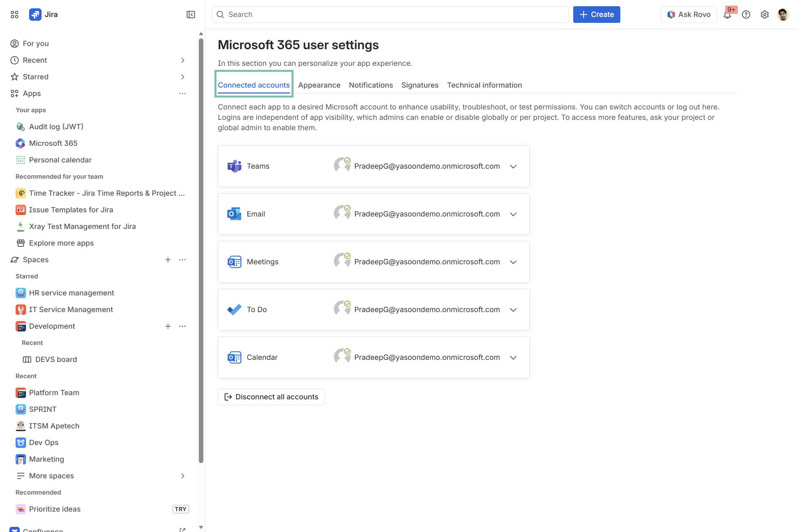Image resolution: width=798 pixels, height=532 pixels.
Task: Click the Meetings row calendar icon
Action: coord(234,262)
